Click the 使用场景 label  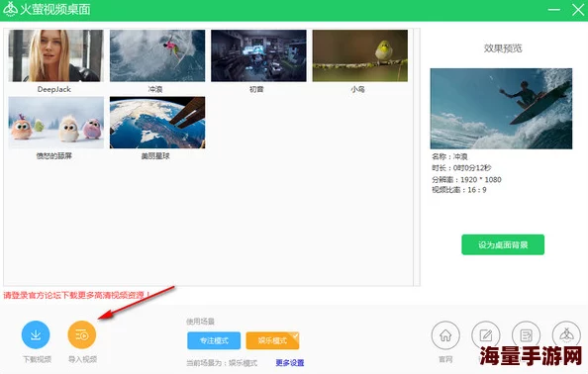coord(200,322)
